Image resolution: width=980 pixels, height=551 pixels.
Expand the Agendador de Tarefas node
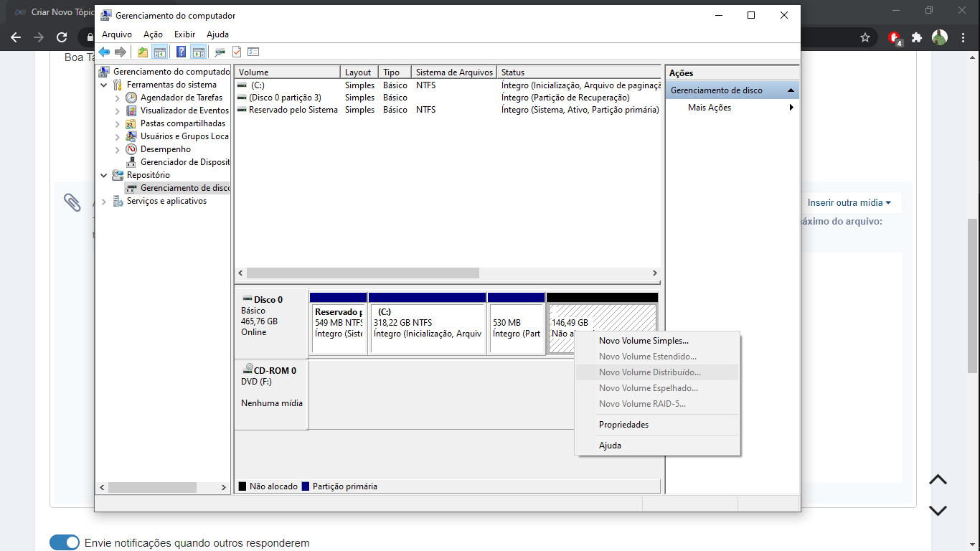118,98
